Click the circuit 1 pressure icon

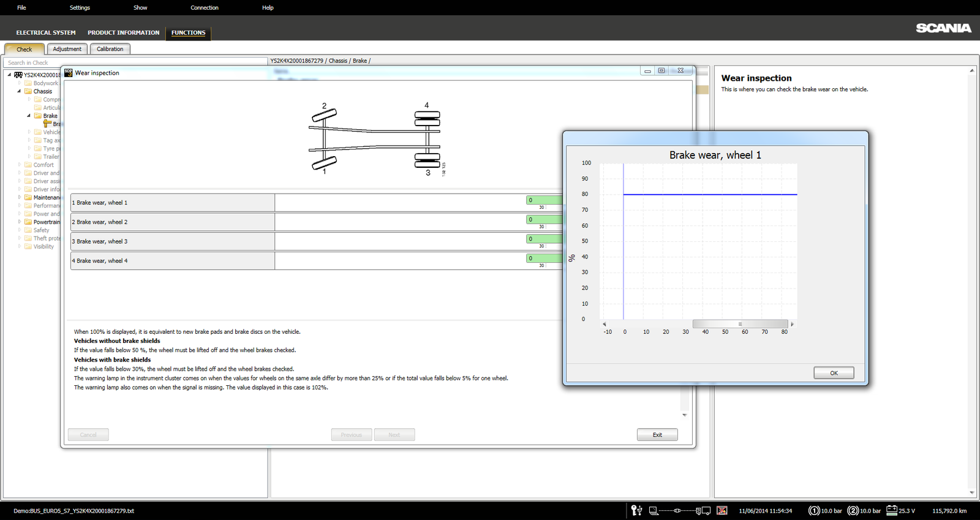[814, 510]
